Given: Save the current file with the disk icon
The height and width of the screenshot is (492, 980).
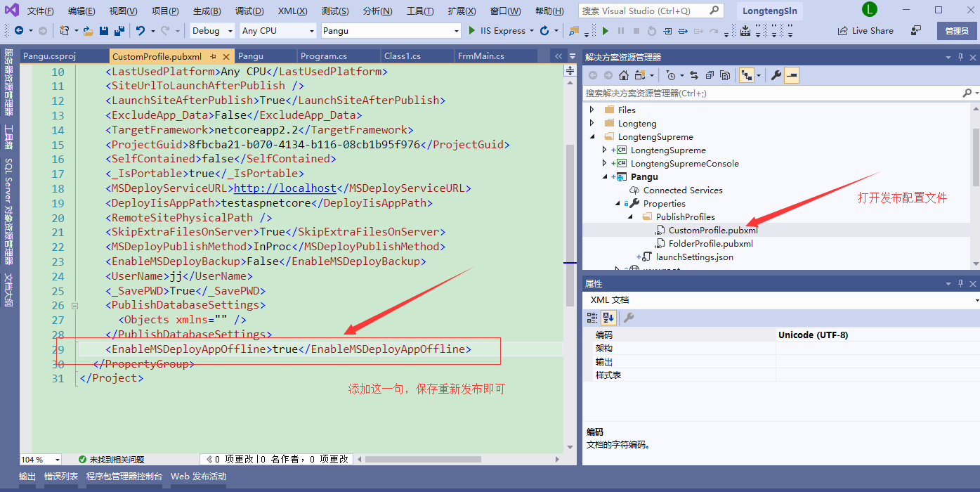Looking at the screenshot, I should (103, 31).
